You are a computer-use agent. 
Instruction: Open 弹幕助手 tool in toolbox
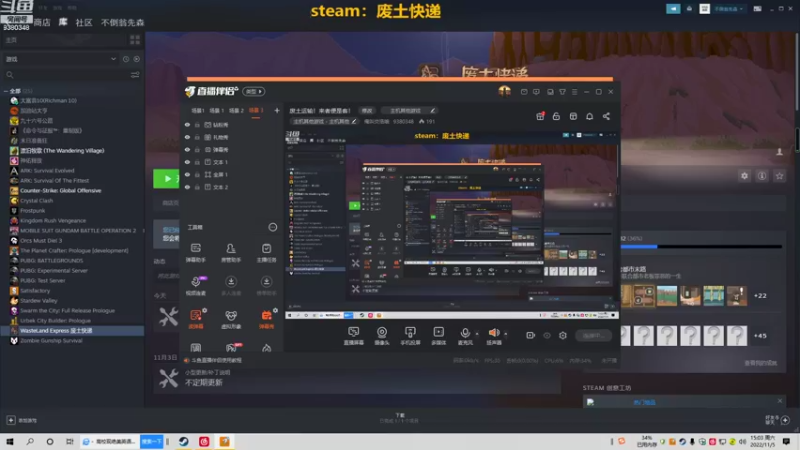point(196,253)
